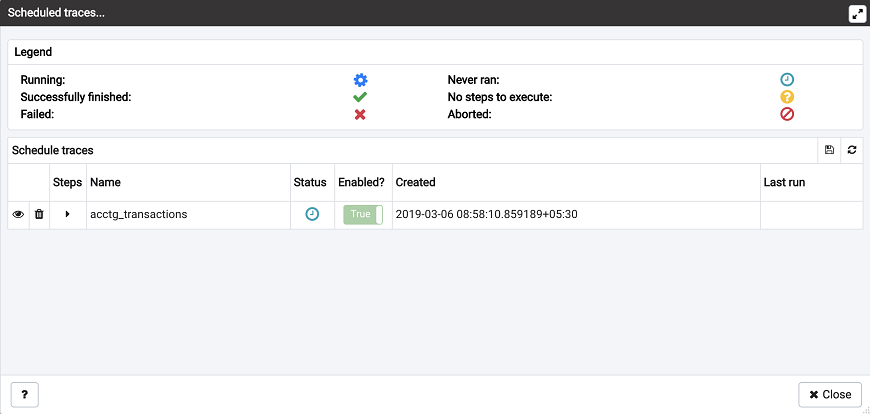Click the empty Last run cell of acctg_transactions

pyautogui.click(x=812, y=215)
